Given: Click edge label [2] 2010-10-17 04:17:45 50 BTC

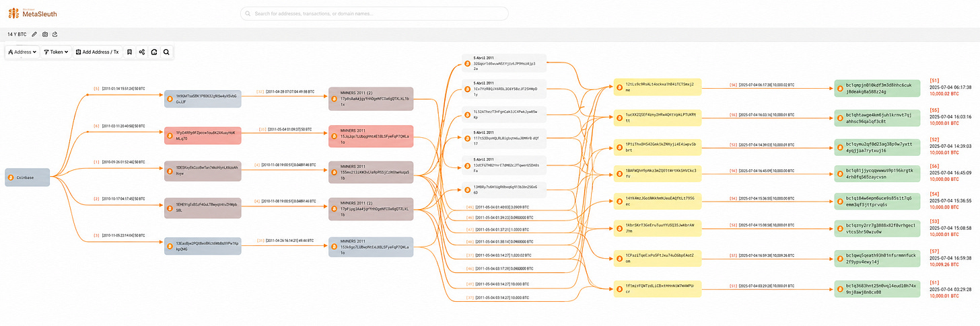Looking at the screenshot, I should coord(119,199).
